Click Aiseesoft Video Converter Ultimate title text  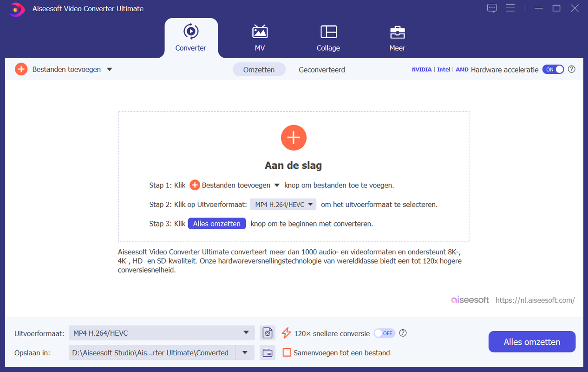pos(88,8)
